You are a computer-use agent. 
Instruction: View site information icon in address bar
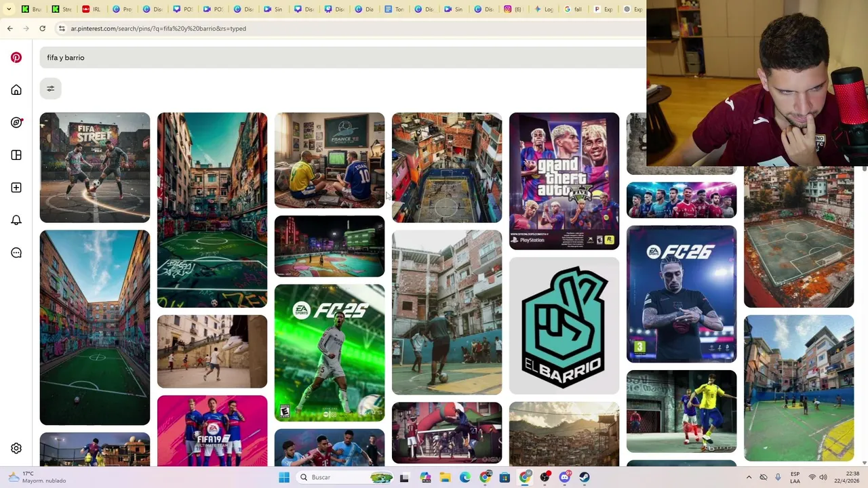(x=62, y=28)
